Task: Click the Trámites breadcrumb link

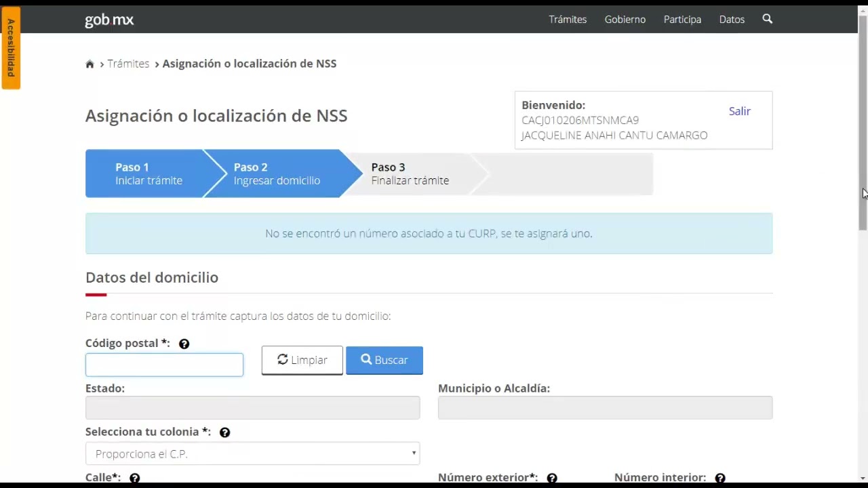Action: coord(128,64)
